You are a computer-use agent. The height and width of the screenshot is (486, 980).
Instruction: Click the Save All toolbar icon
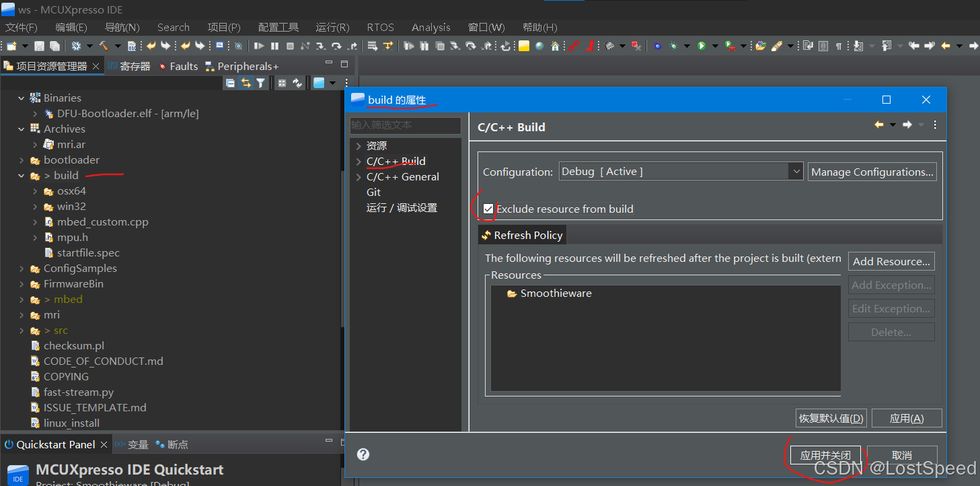(x=54, y=46)
